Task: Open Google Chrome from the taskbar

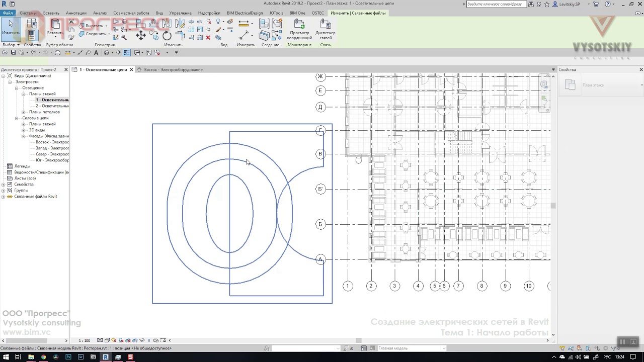Action: coord(43,357)
